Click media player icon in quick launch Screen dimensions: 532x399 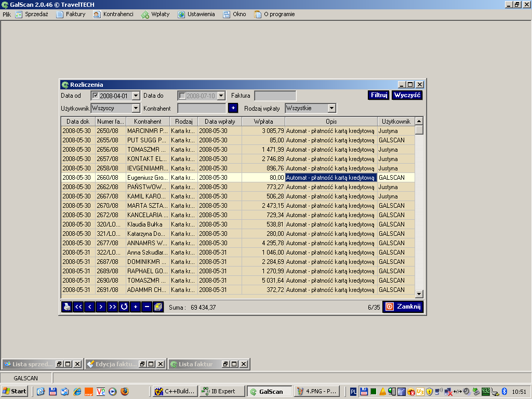tap(113, 391)
